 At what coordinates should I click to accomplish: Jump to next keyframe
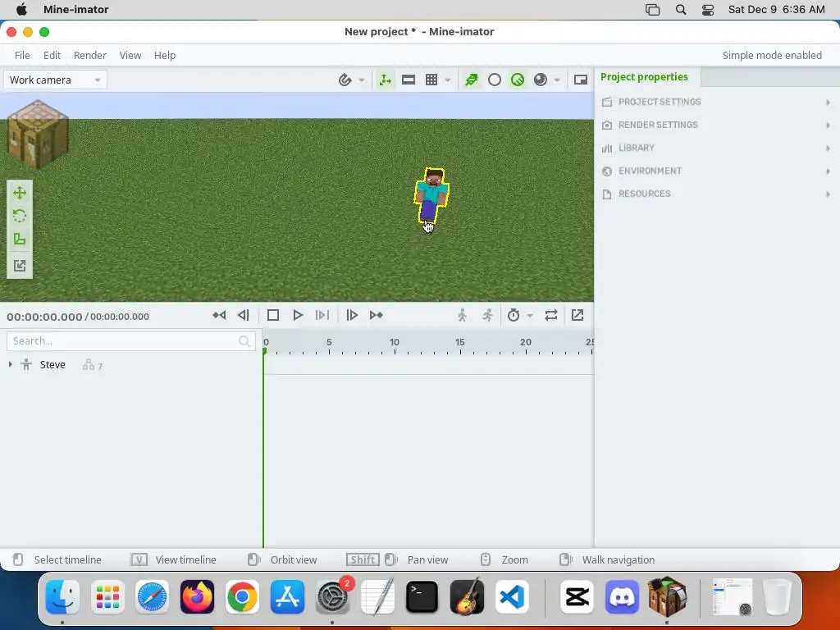(x=376, y=316)
